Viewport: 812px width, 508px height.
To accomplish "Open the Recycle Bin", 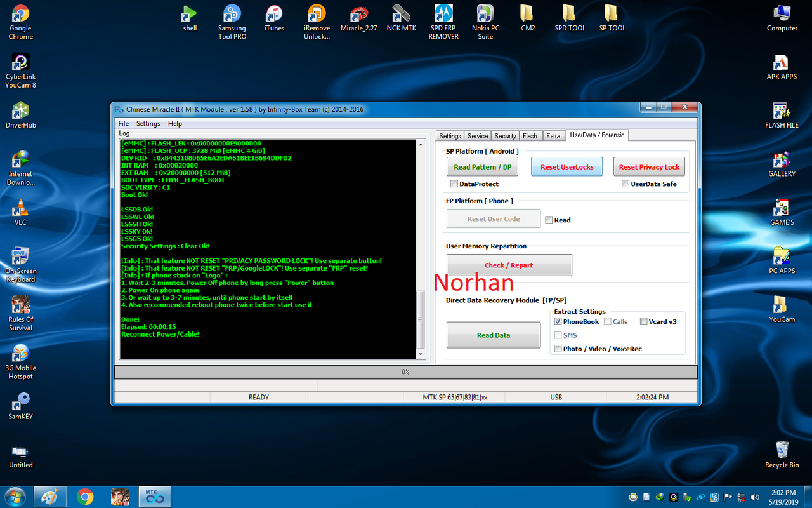I will click(782, 455).
